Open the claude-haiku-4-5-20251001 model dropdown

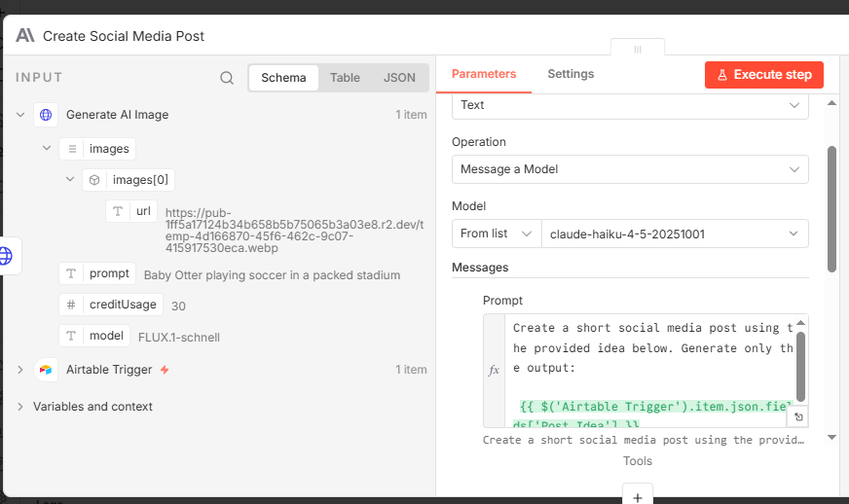(x=675, y=234)
